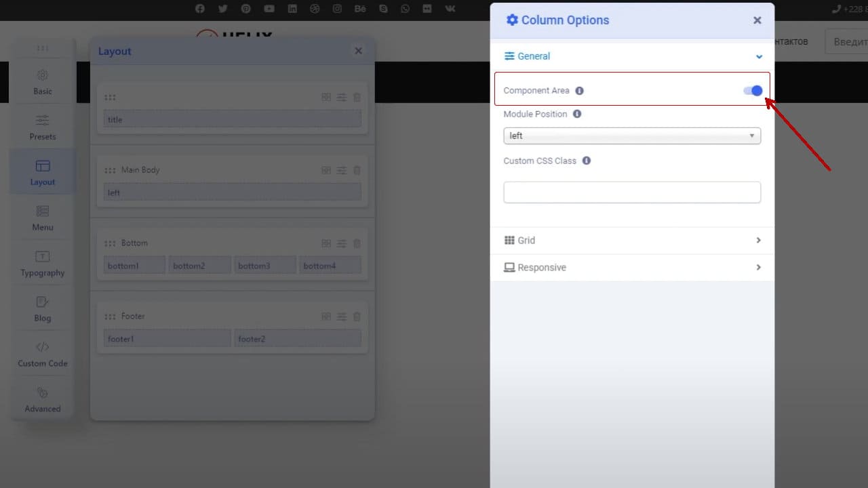
Task: Open the Behance social link
Action: [x=359, y=9]
